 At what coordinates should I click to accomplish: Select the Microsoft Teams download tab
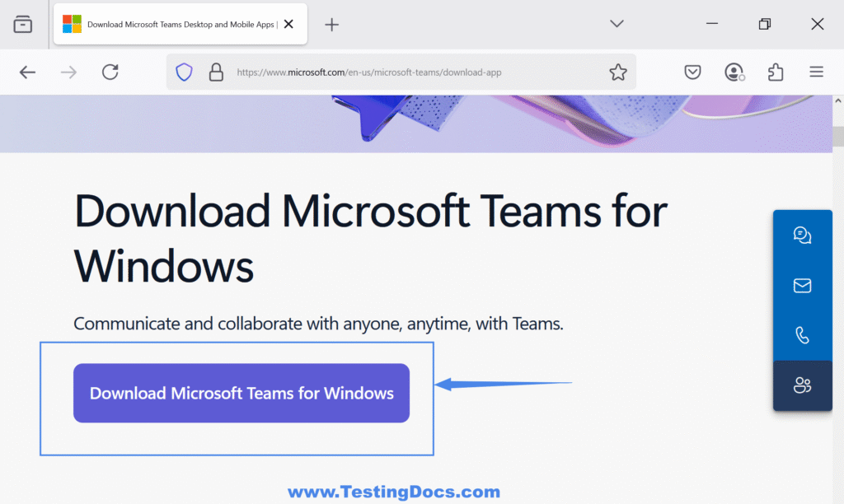coord(173,24)
